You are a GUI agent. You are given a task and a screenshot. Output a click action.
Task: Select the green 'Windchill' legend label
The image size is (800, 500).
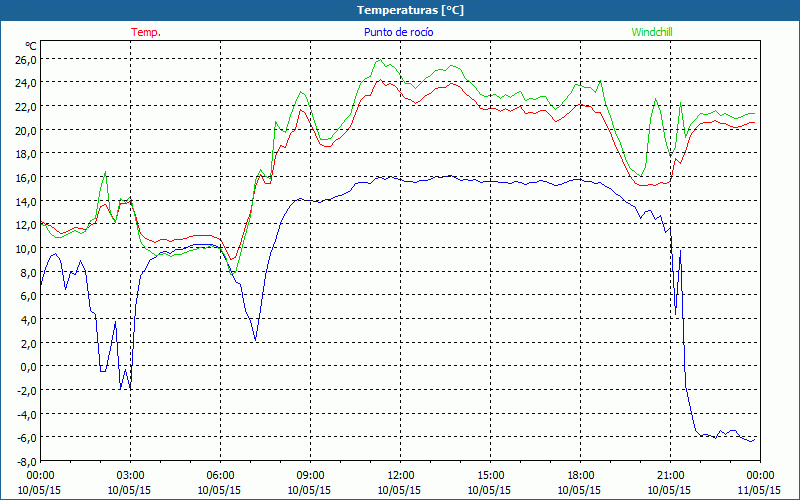click(652, 32)
